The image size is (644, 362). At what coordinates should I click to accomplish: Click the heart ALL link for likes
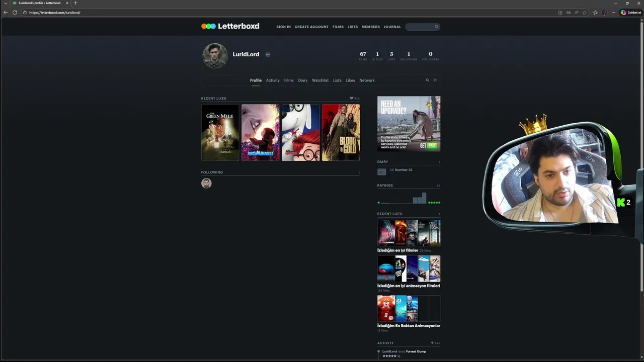[x=355, y=99]
